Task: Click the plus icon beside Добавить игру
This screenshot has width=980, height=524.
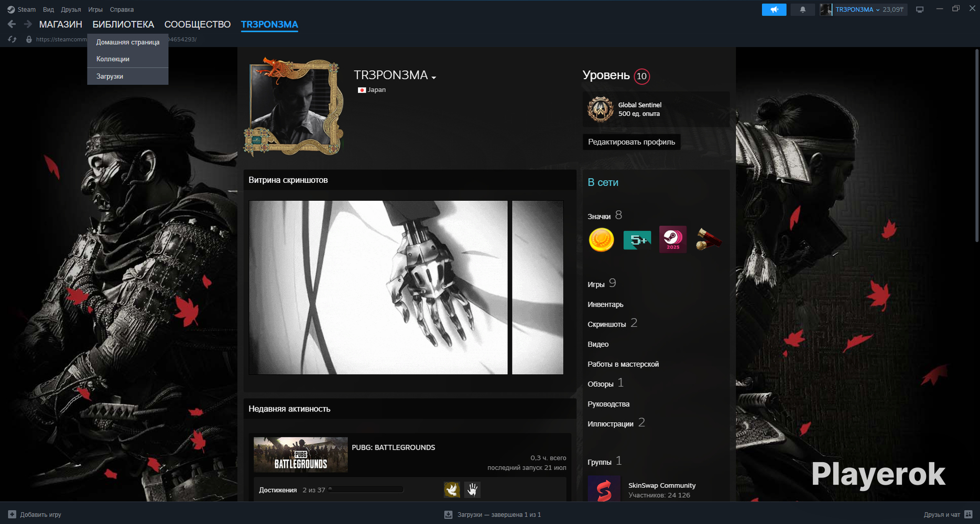Action: click(x=12, y=515)
